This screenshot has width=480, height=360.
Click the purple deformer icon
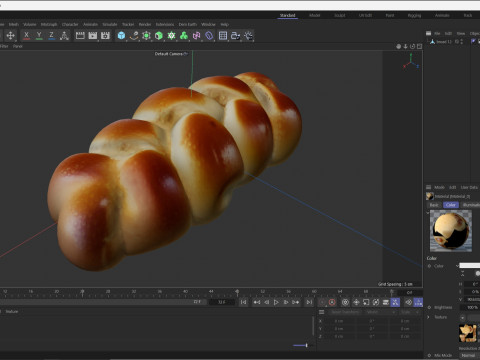pos(209,36)
